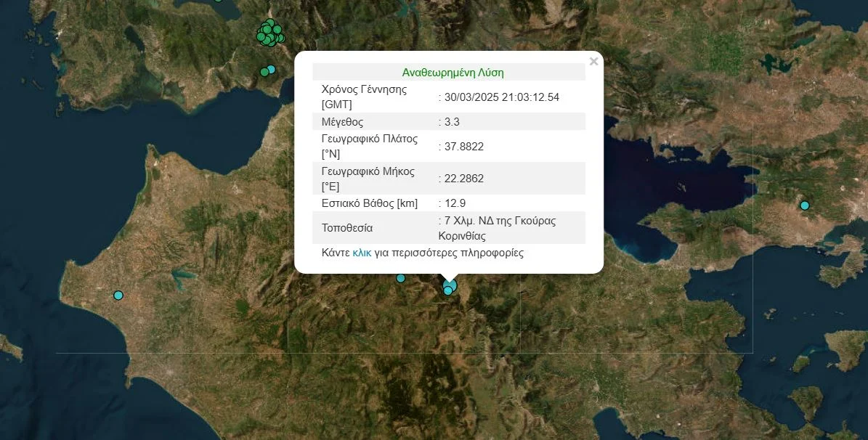Select the cyan marker adjacent to the single green marker

272,70
